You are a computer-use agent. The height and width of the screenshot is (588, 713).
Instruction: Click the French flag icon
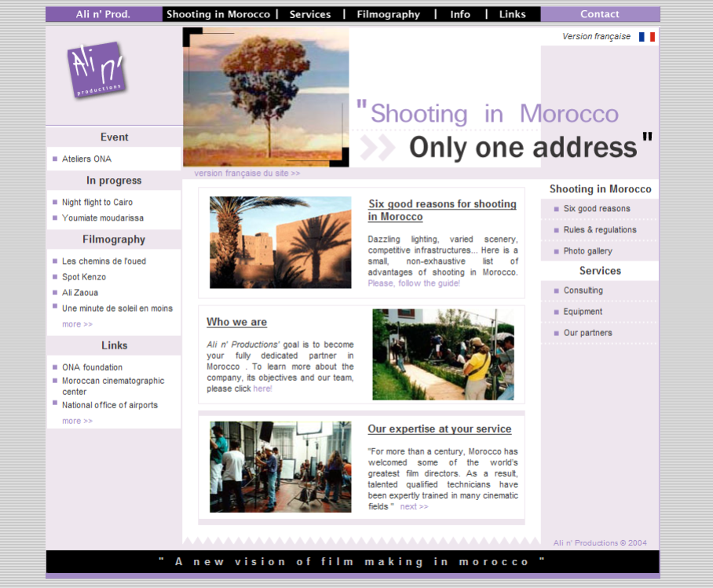click(646, 37)
